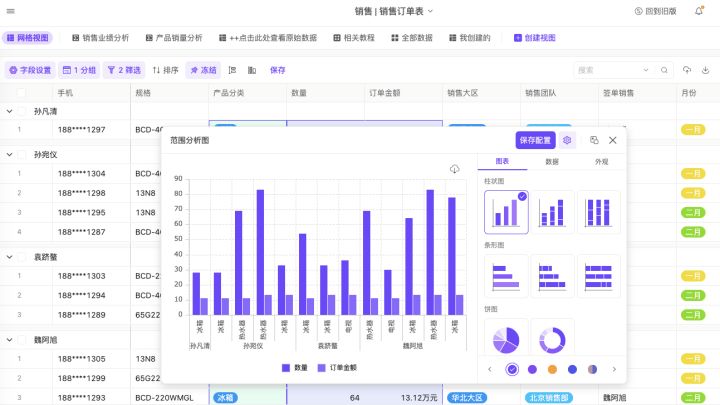Click the magnifier search icon
720x405 pixels.
coord(664,70)
